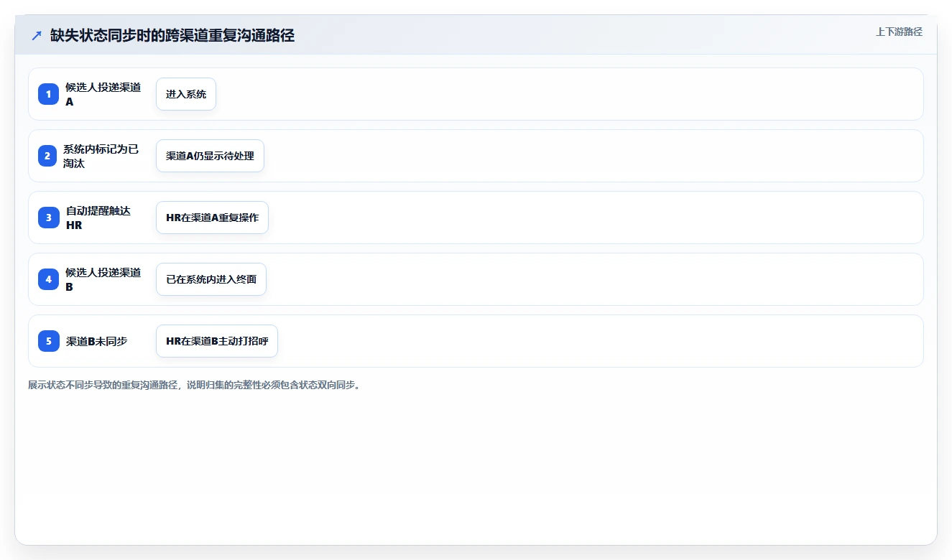
Task: Click the diagonal arrow icon beside the title
Action: click(37, 36)
